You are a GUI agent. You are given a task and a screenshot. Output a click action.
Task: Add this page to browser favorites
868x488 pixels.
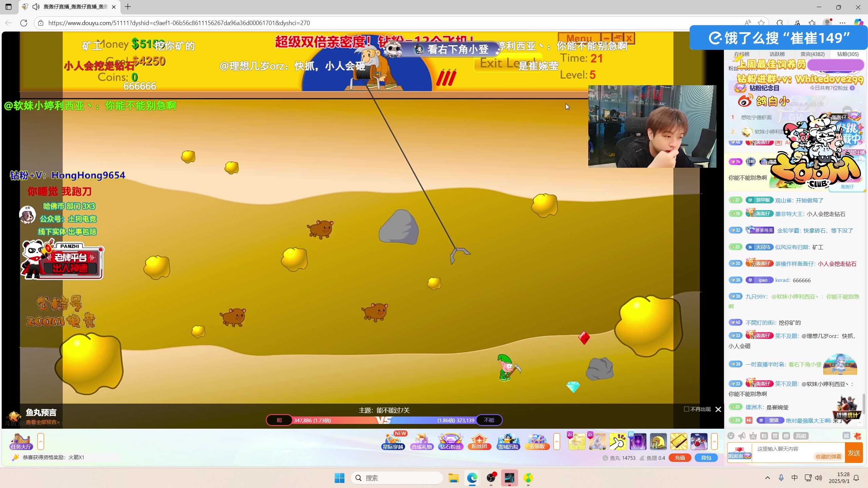pyautogui.click(x=761, y=23)
